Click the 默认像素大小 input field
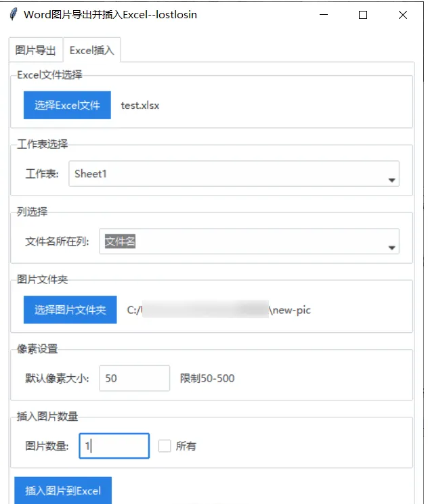 [x=135, y=378]
